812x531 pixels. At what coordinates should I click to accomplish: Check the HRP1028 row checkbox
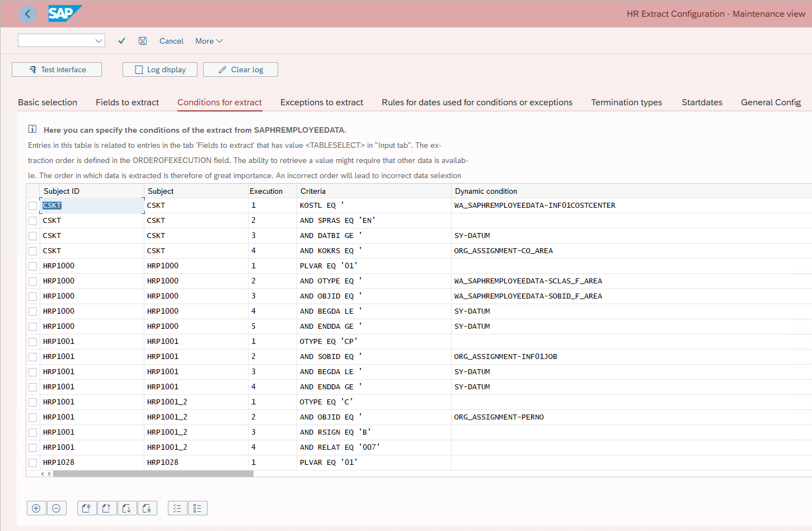point(32,463)
